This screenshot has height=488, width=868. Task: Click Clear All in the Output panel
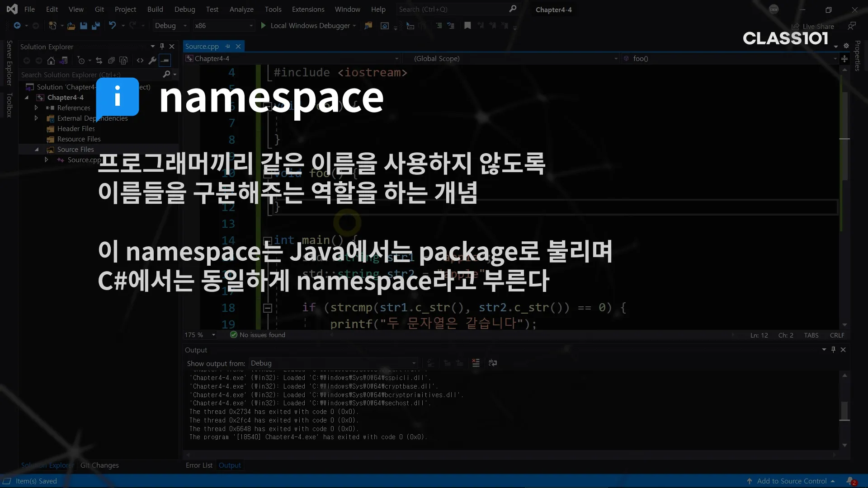click(x=476, y=363)
